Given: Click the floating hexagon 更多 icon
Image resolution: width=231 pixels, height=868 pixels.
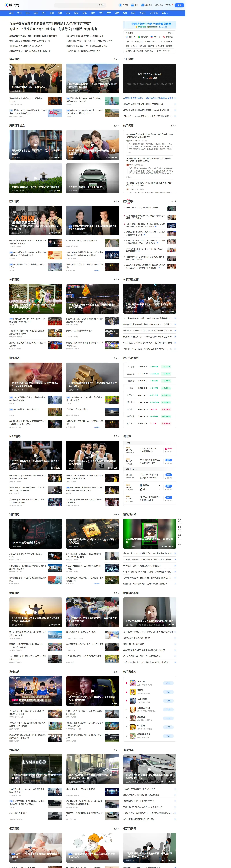Looking at the screenshot, I should pyautogui.click(x=180, y=536).
